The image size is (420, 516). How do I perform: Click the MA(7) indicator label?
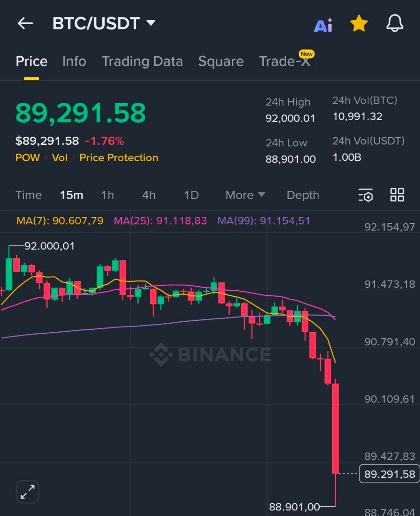click(x=60, y=221)
